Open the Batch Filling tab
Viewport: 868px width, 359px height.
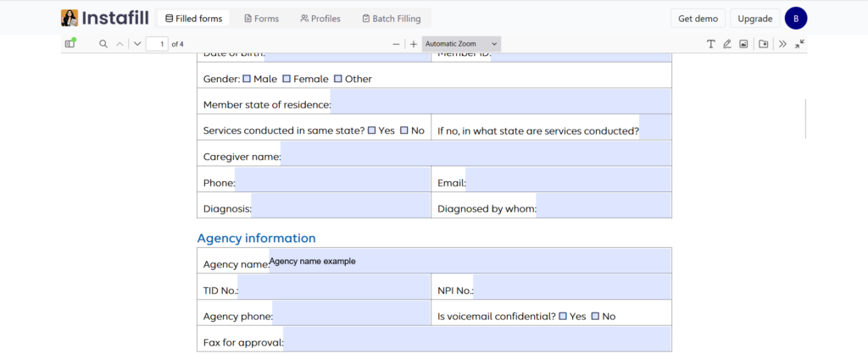(x=391, y=19)
